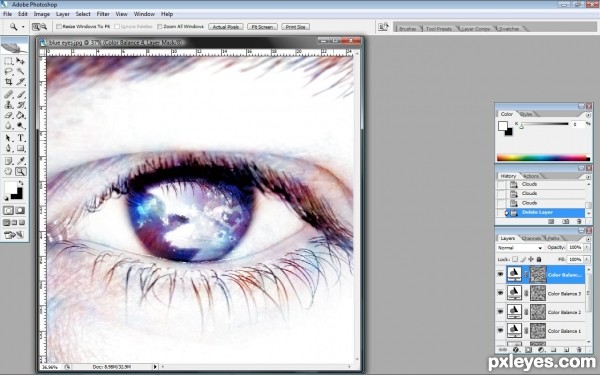
Task: Enable Resize Windows To Fit checkbox
Action: tap(59, 27)
